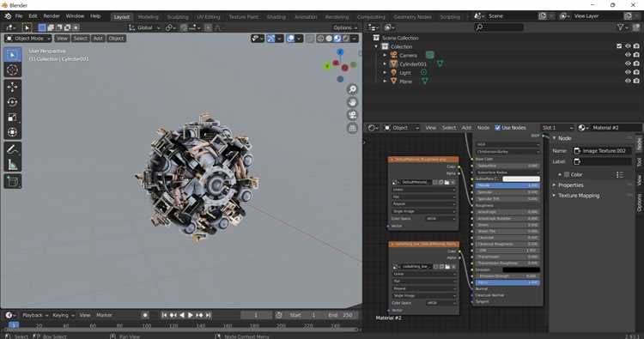
Task: Activate the Add Cube tool
Action: tap(12, 181)
